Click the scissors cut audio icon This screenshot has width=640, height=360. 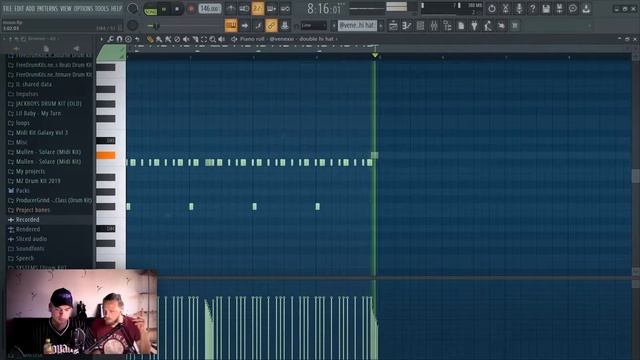[505, 9]
